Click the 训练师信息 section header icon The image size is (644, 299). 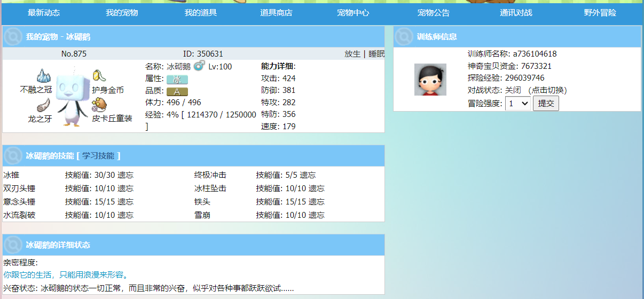(x=404, y=36)
